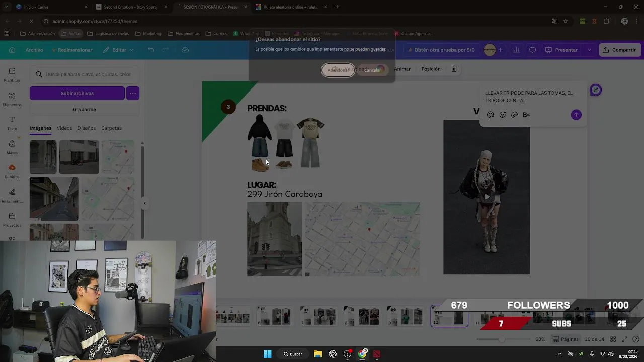The image size is (644, 362).
Task: Open the Elementos sidebar panel
Action: 12,99
